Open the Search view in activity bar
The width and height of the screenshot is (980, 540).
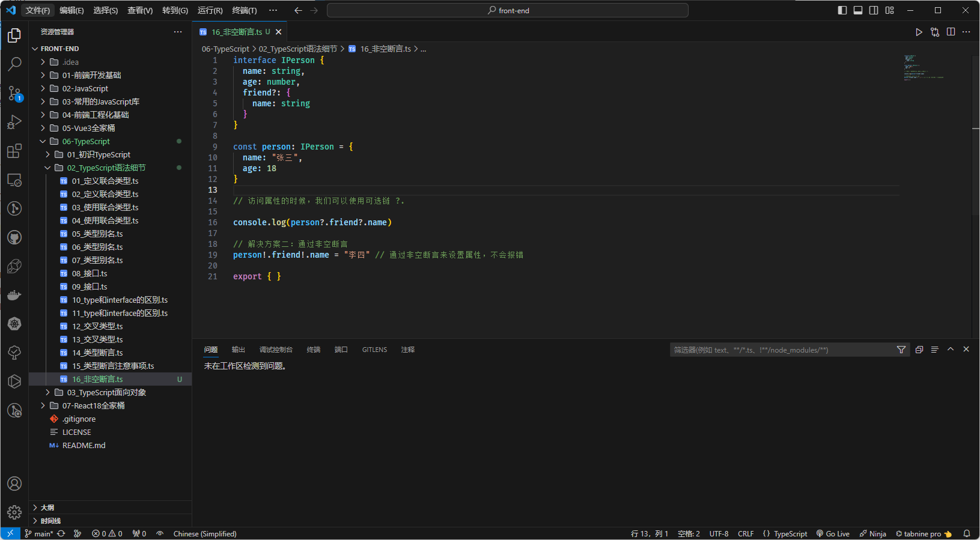(14, 64)
